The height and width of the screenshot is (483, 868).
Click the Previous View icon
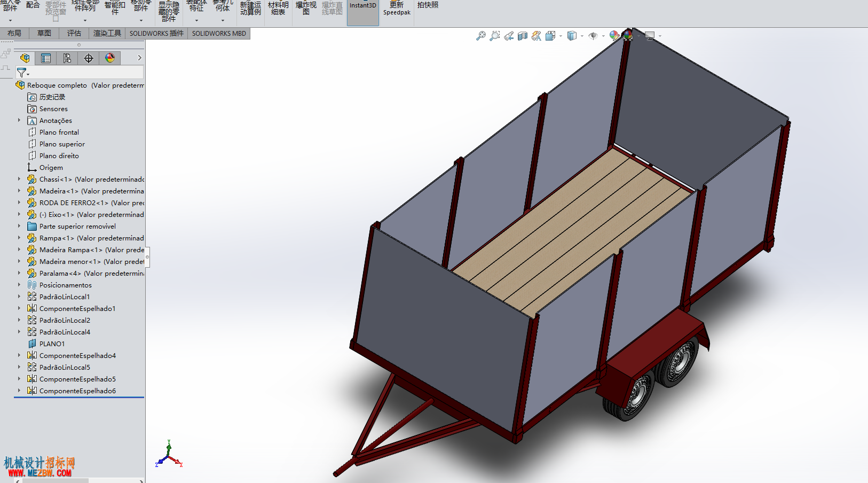pyautogui.click(x=509, y=36)
